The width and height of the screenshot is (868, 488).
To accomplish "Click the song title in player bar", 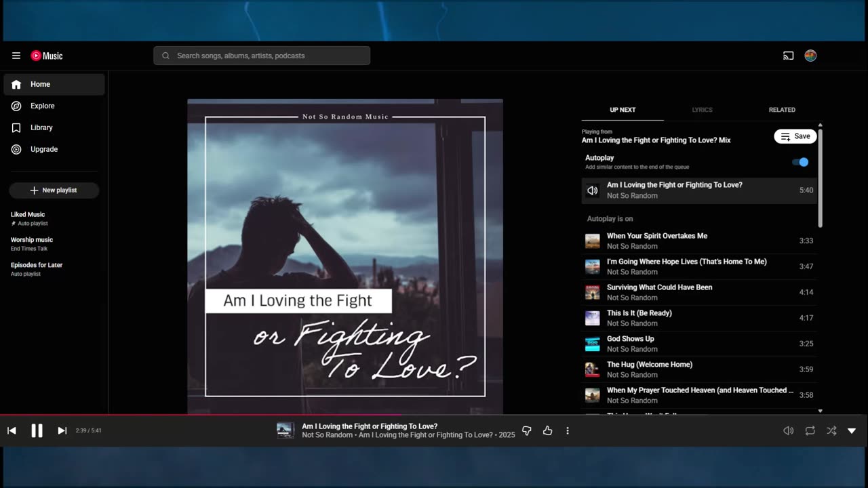I will point(370,426).
